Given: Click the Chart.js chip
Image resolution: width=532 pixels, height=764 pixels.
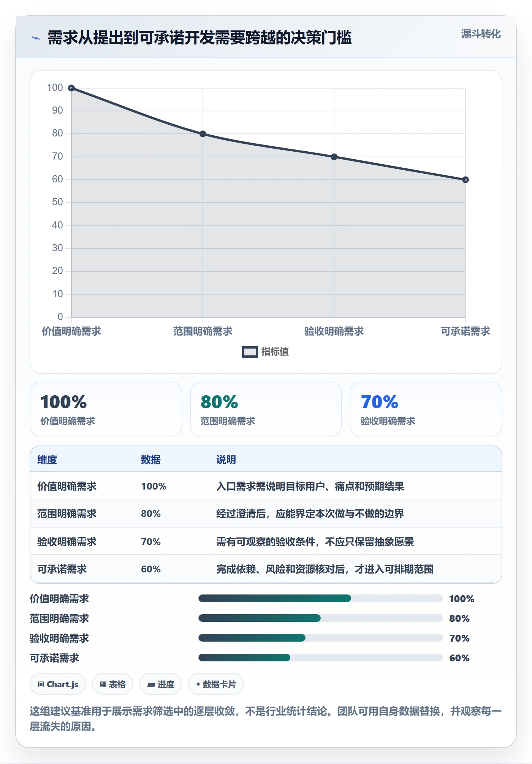Looking at the screenshot, I should [x=58, y=684].
